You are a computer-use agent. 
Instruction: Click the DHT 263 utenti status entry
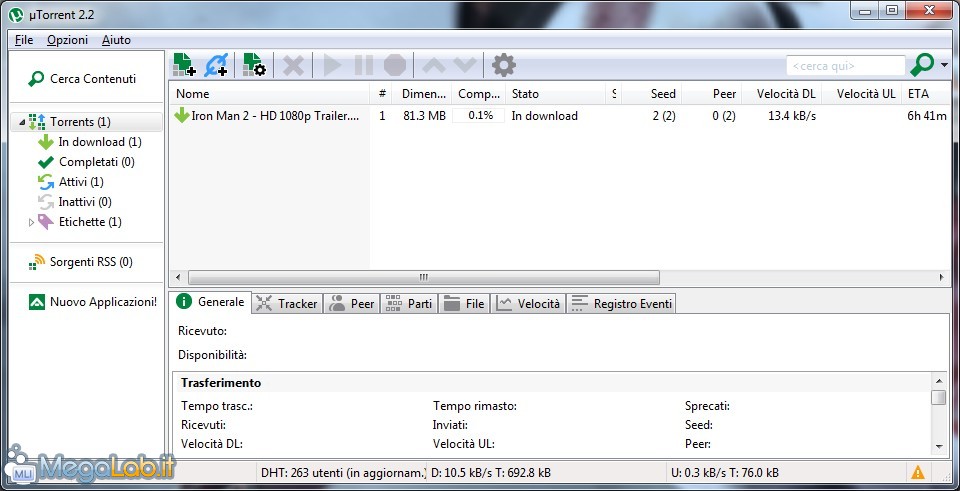[342, 473]
